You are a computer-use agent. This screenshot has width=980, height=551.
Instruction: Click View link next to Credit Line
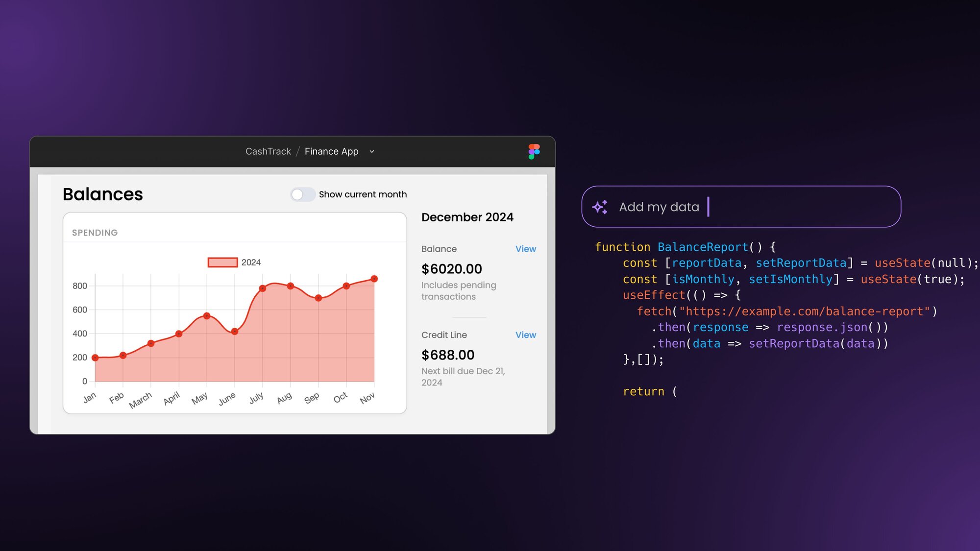(x=526, y=335)
